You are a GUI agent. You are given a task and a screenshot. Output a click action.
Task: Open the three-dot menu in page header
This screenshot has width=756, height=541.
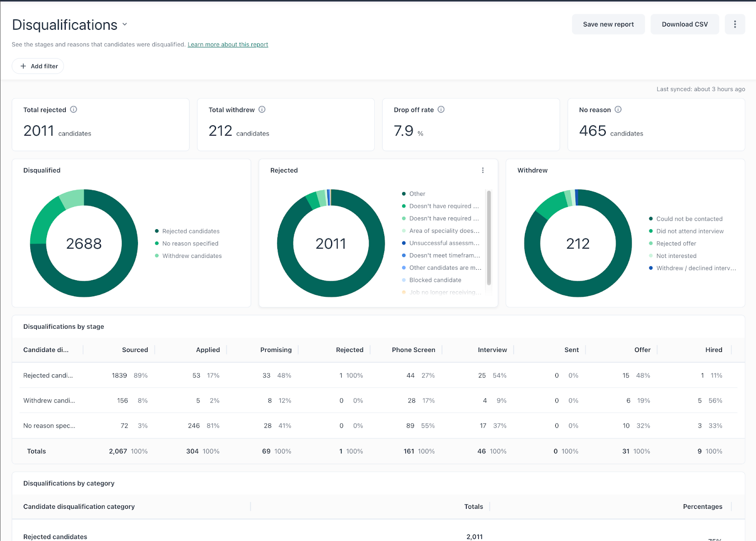tap(735, 24)
